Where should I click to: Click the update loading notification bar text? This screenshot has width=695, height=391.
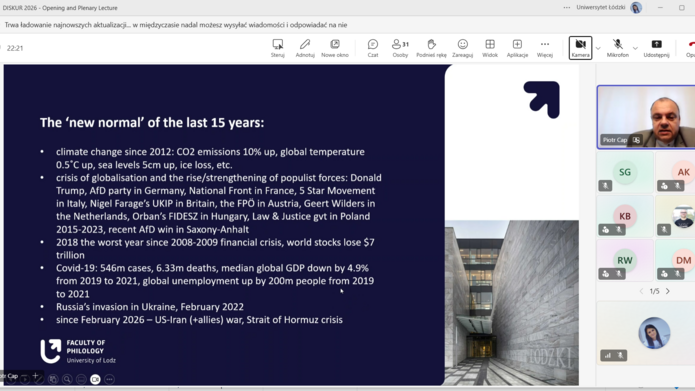click(x=176, y=25)
